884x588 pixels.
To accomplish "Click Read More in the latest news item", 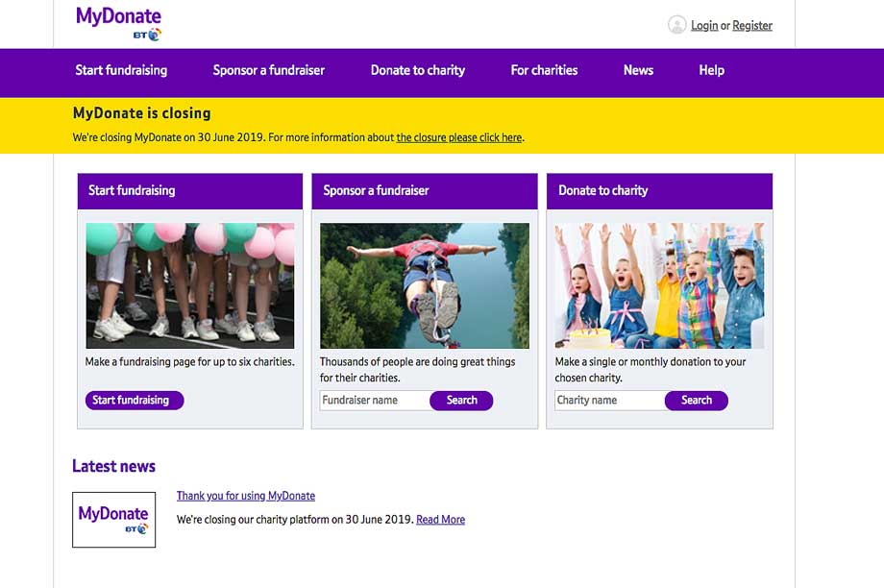I will 440,520.
